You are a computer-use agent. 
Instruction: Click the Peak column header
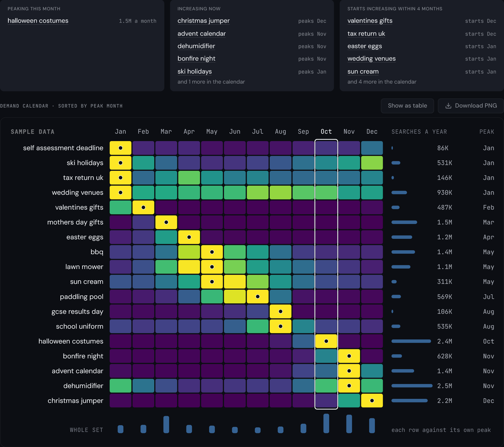[x=487, y=132]
